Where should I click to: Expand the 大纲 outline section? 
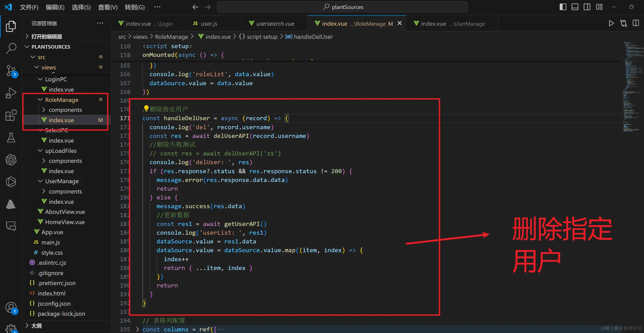click(66, 326)
